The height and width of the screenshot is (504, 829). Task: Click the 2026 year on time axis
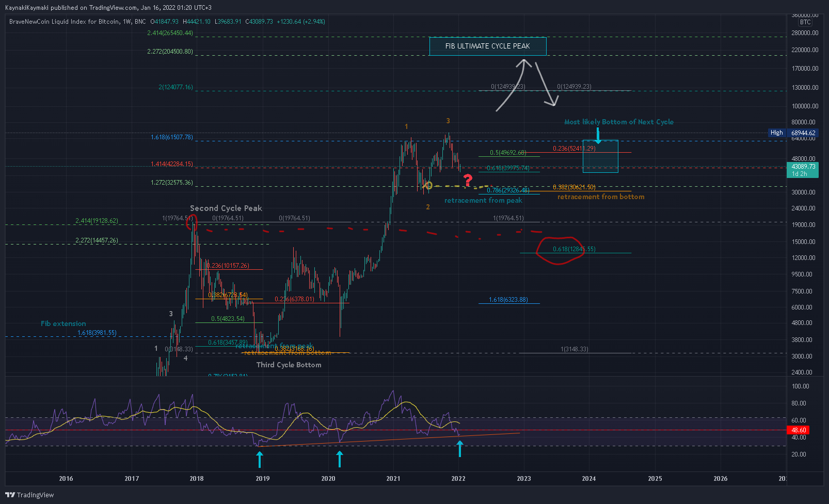(x=721, y=479)
